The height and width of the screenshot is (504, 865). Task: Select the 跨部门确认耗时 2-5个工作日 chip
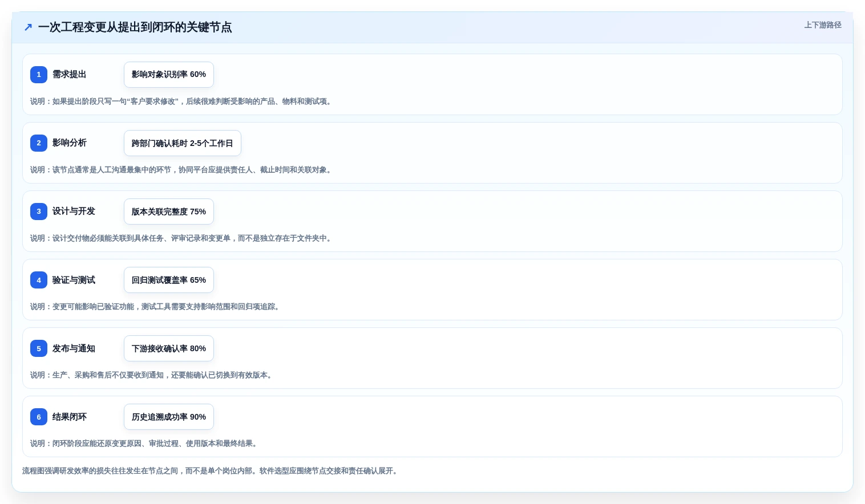point(183,143)
